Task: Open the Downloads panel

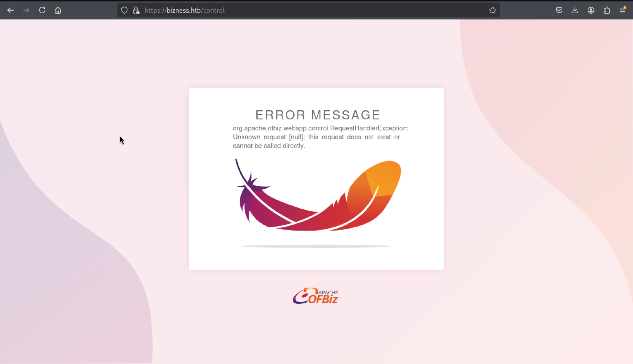Action: pos(575,10)
